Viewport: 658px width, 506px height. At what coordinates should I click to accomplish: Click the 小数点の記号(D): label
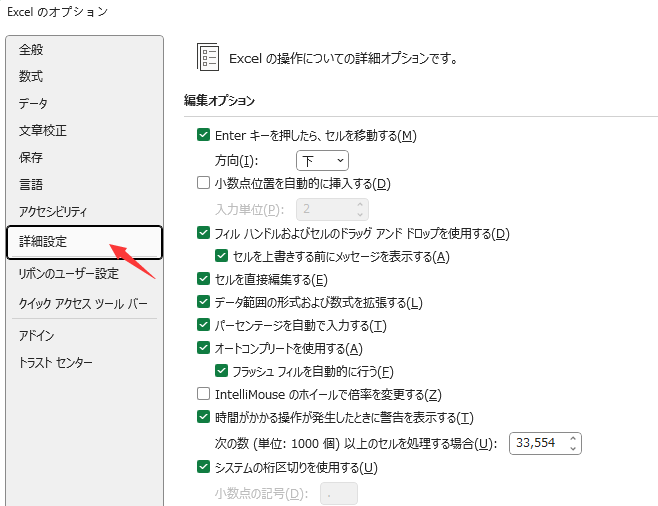point(261,494)
